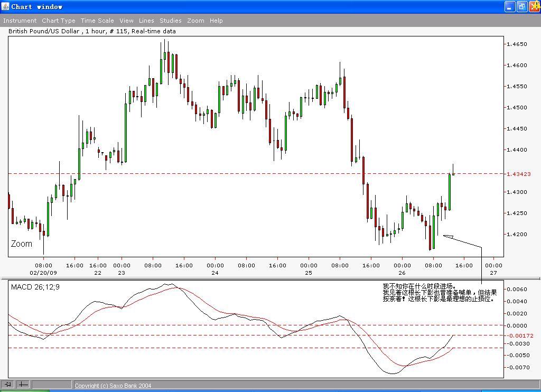
Task: Click the -0.0070 MACD axis label
Action: [x=518, y=367]
